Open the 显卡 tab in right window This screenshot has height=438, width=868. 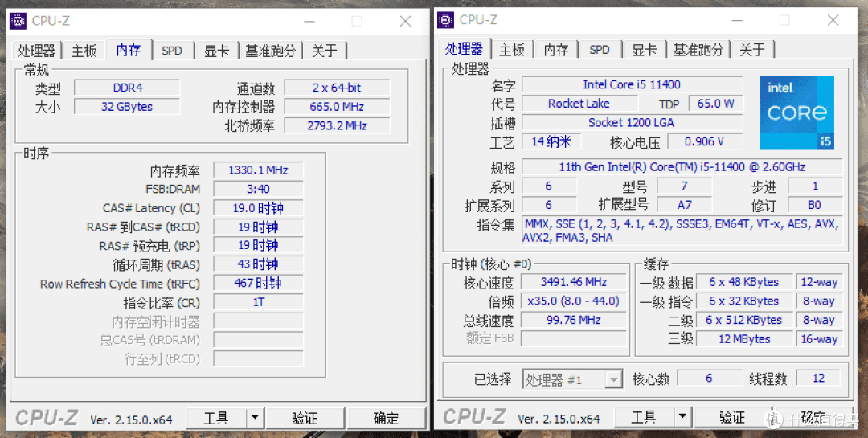(645, 50)
